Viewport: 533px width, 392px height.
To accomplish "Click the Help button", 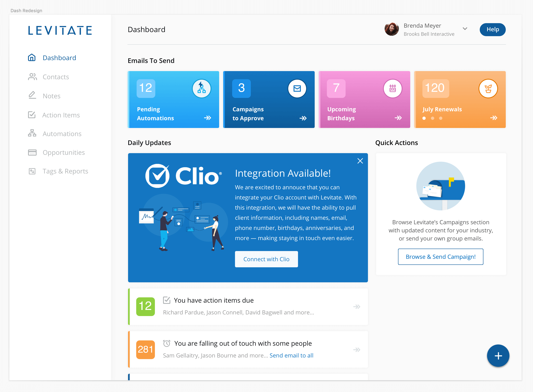I will tap(493, 29).
